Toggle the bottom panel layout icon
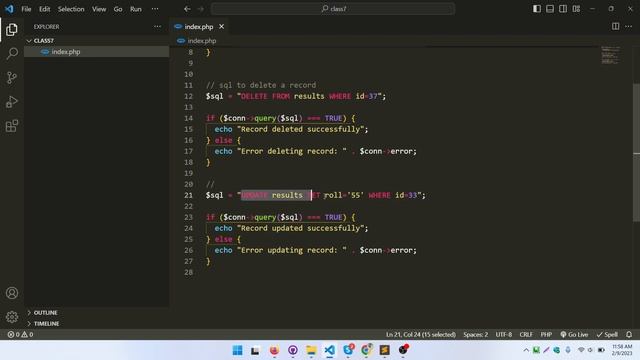The height and width of the screenshot is (360, 640). click(550, 9)
